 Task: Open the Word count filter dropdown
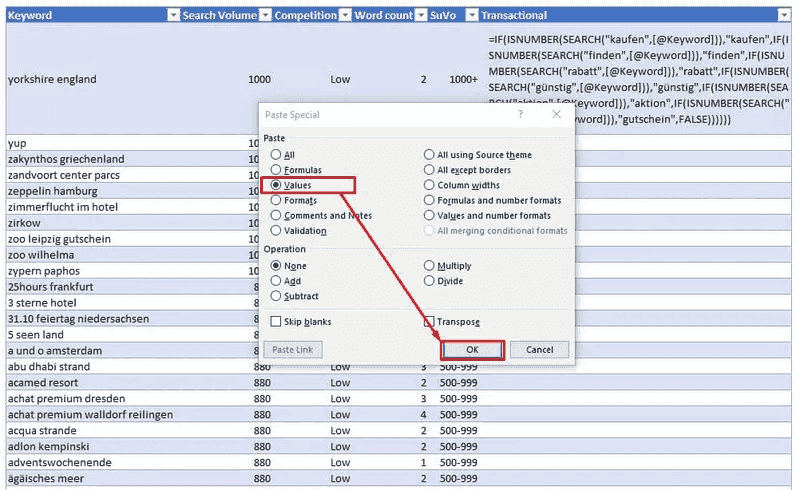[x=421, y=15]
